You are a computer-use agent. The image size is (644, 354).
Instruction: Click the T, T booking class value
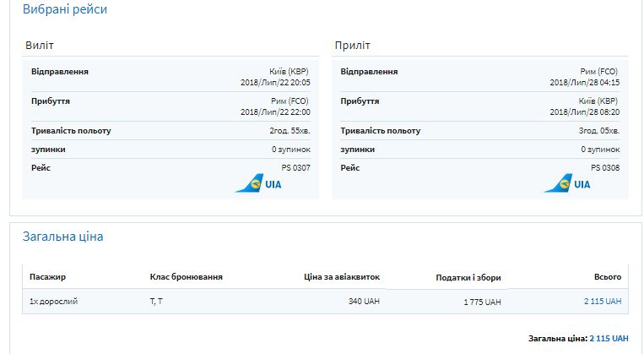point(156,302)
